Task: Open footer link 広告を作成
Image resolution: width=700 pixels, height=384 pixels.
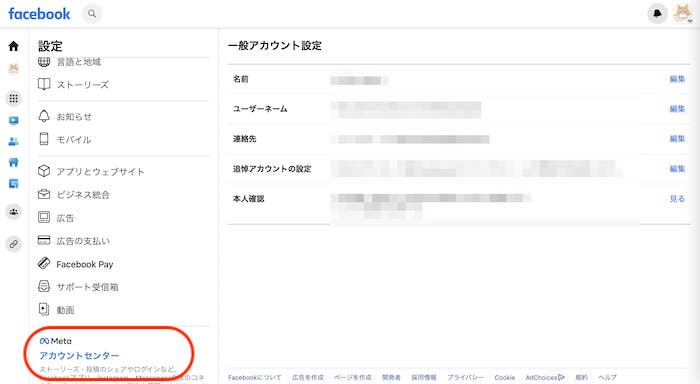Action: [308, 377]
